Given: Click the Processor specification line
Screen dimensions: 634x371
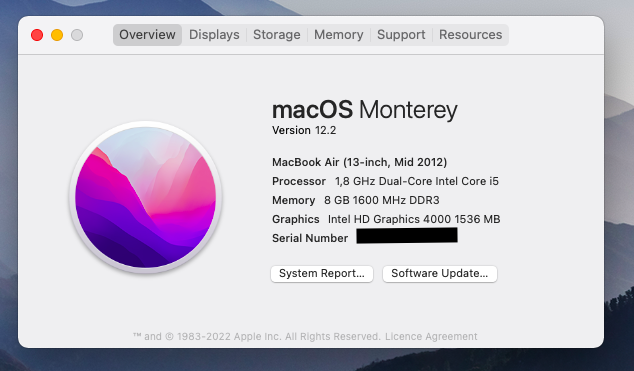Looking at the screenshot, I should click(x=385, y=181).
